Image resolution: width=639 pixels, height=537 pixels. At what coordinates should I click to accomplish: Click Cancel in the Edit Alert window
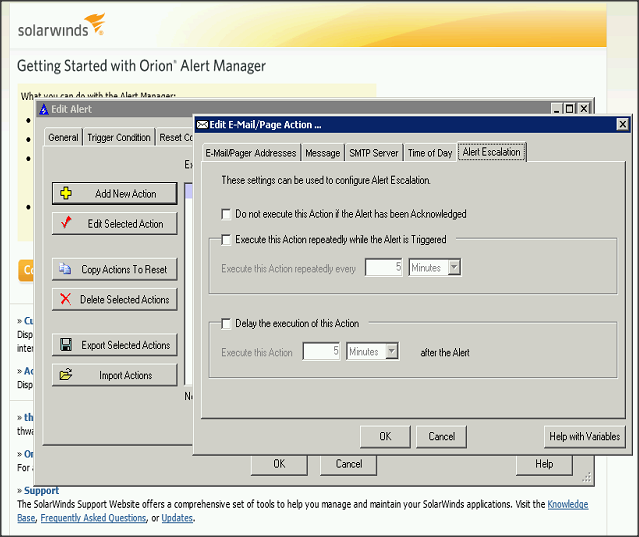point(349,464)
